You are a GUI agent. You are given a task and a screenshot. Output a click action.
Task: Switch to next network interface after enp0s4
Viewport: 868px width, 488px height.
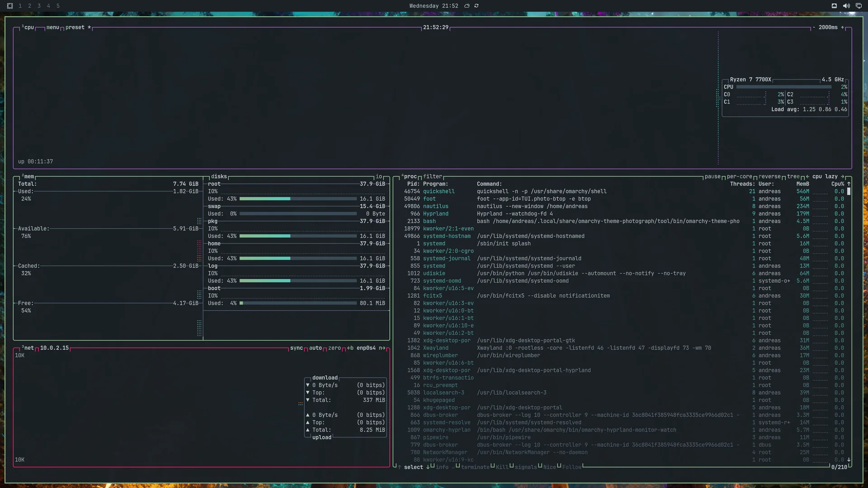382,348
